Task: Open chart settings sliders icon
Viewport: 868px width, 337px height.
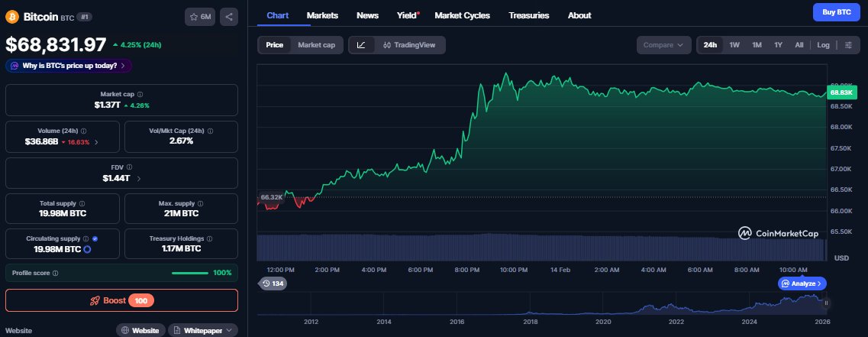Action: [848, 45]
